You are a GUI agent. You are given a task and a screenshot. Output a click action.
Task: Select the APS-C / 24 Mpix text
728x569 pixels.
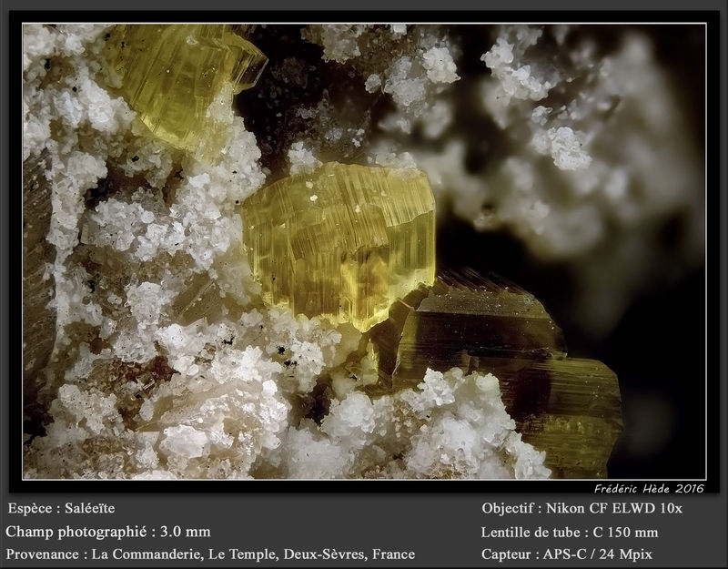[x=598, y=554]
